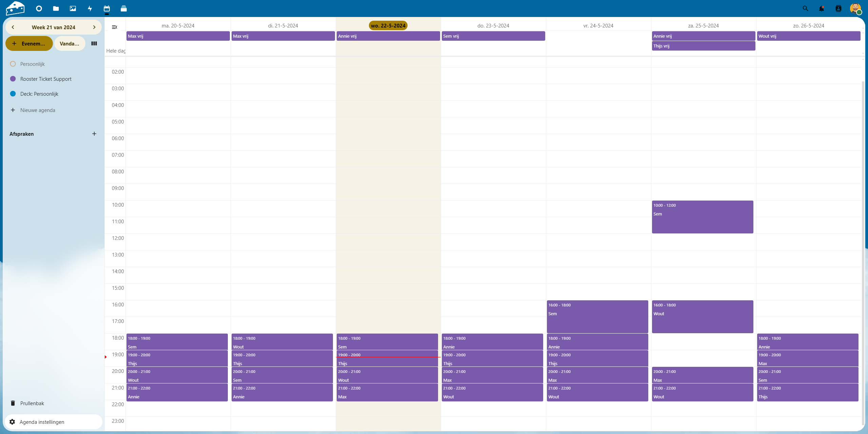
Task: Open Agenda instellingen settings
Action: coord(42,422)
